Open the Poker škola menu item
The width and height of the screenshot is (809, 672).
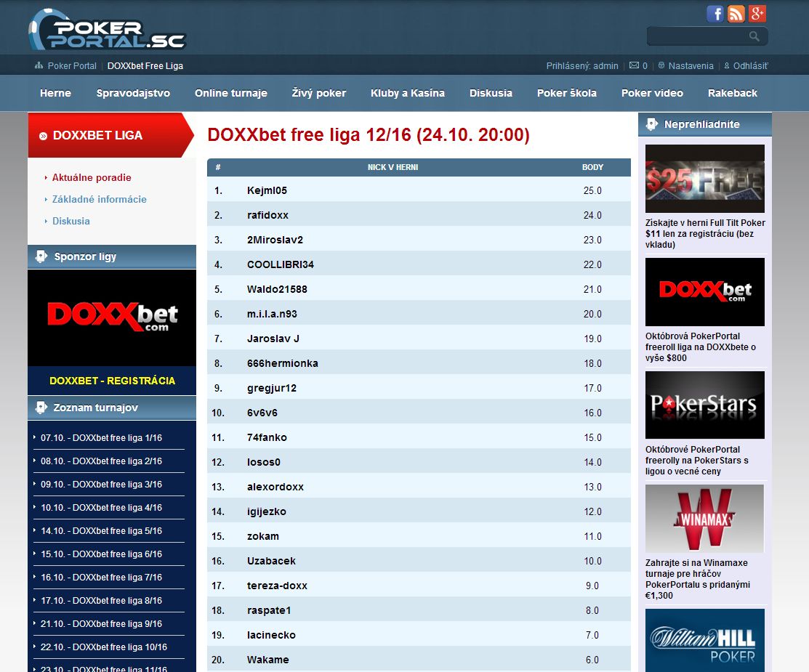pos(566,93)
